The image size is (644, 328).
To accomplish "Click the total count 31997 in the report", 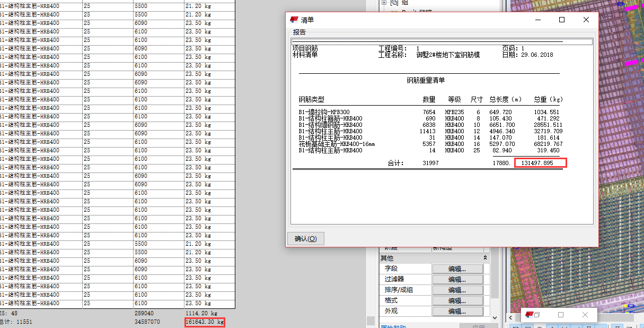I will [x=430, y=163].
